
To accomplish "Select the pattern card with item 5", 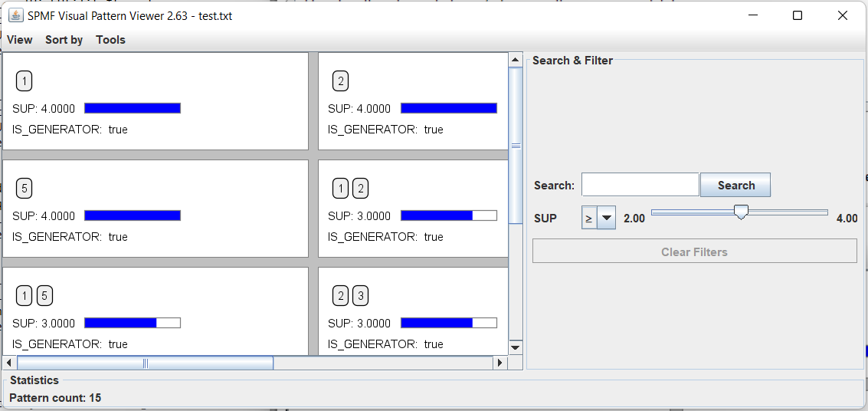I will (155, 209).
